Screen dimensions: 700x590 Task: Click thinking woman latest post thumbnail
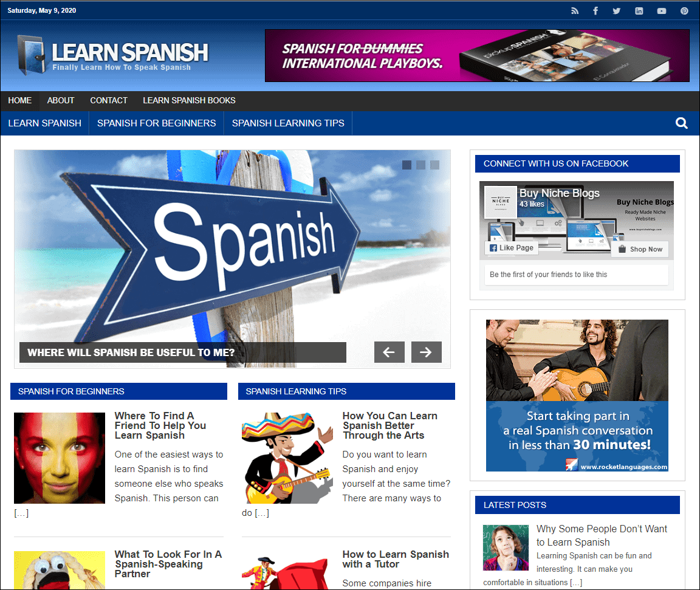(x=506, y=547)
